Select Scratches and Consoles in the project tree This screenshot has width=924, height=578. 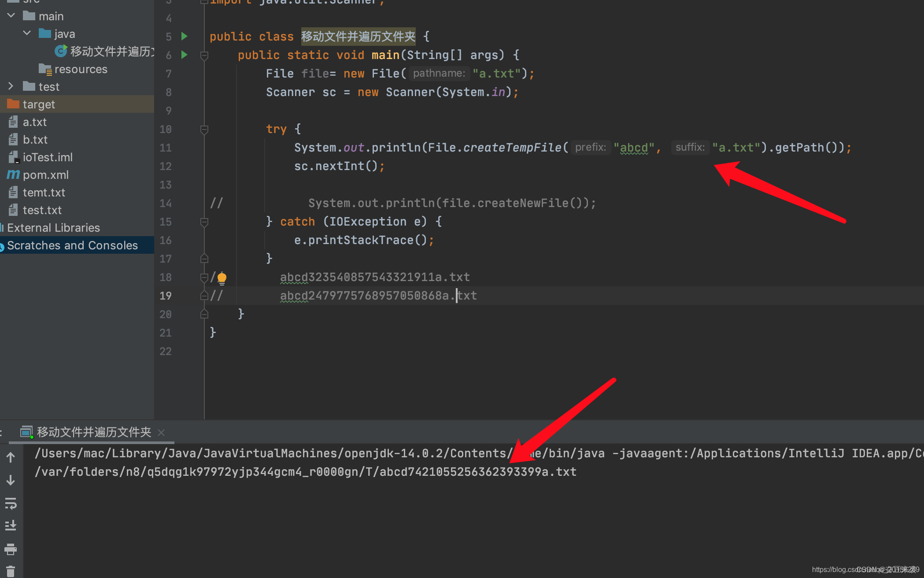click(x=72, y=245)
